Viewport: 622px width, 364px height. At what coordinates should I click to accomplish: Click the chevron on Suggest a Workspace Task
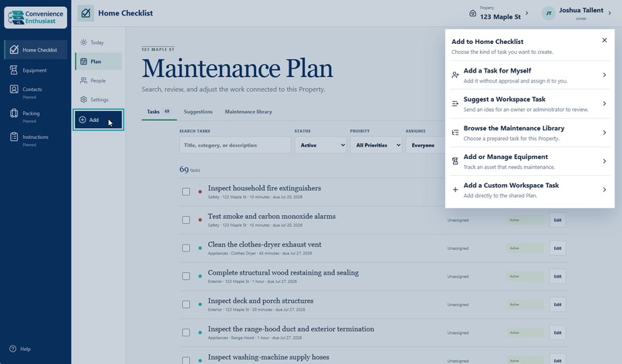pyautogui.click(x=604, y=103)
